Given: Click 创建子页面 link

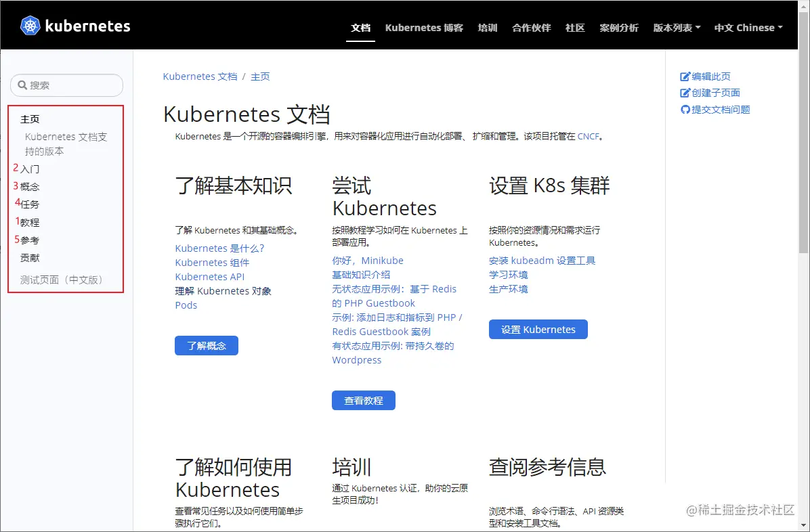Looking at the screenshot, I should [716, 93].
